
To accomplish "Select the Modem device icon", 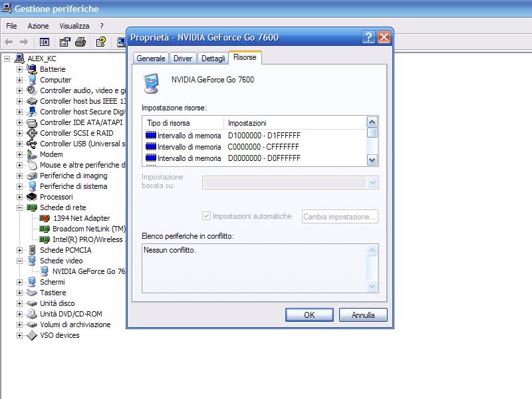I will click(32, 154).
